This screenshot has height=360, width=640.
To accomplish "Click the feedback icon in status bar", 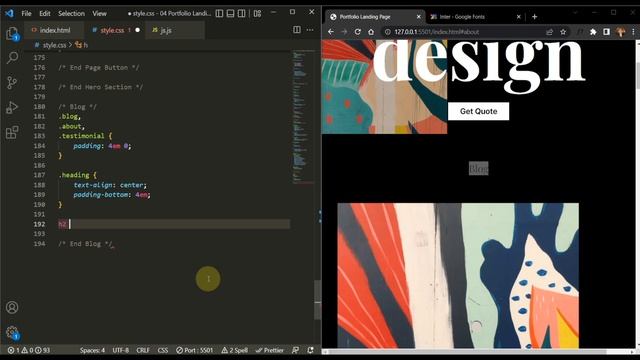I will point(296,350).
